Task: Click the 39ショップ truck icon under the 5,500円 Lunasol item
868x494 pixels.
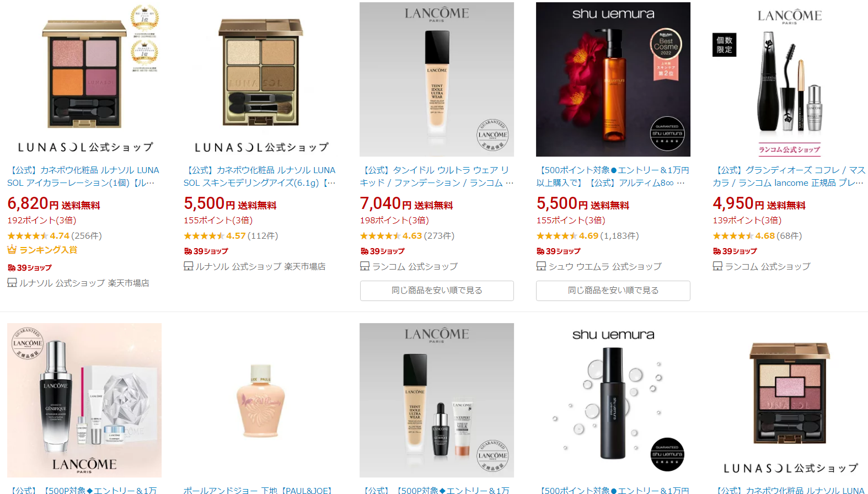Action: pos(188,251)
